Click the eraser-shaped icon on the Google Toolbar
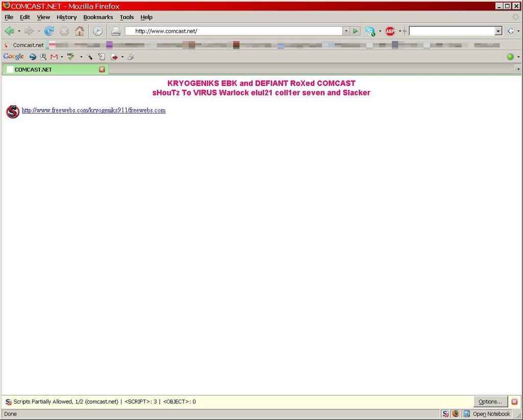 tap(131, 57)
